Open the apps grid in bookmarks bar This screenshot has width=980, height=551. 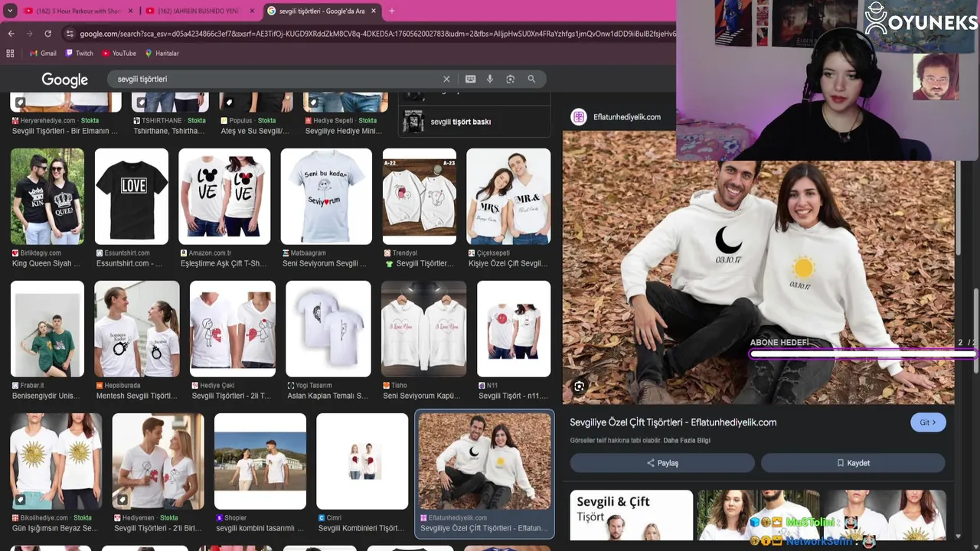10,54
